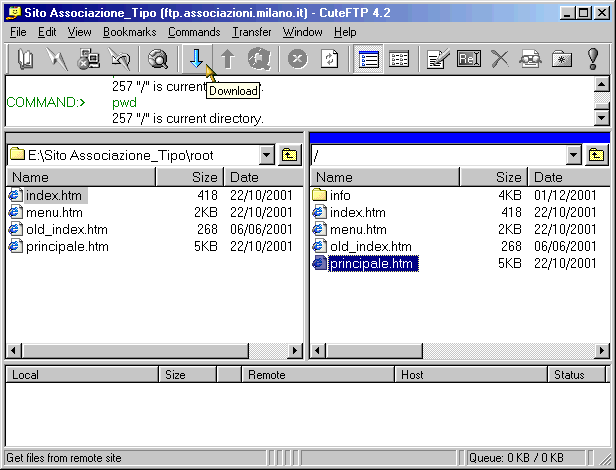Sort remote pane by Name header

(x=385, y=177)
